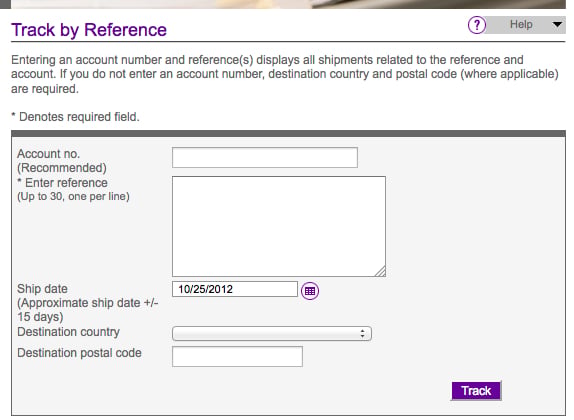The width and height of the screenshot is (574, 420).
Task: Click the Enter reference label
Action: 63,183
